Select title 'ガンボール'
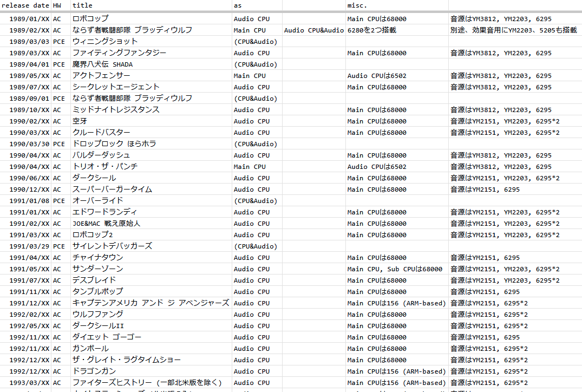This screenshot has height=392, width=582. pyautogui.click(x=90, y=348)
